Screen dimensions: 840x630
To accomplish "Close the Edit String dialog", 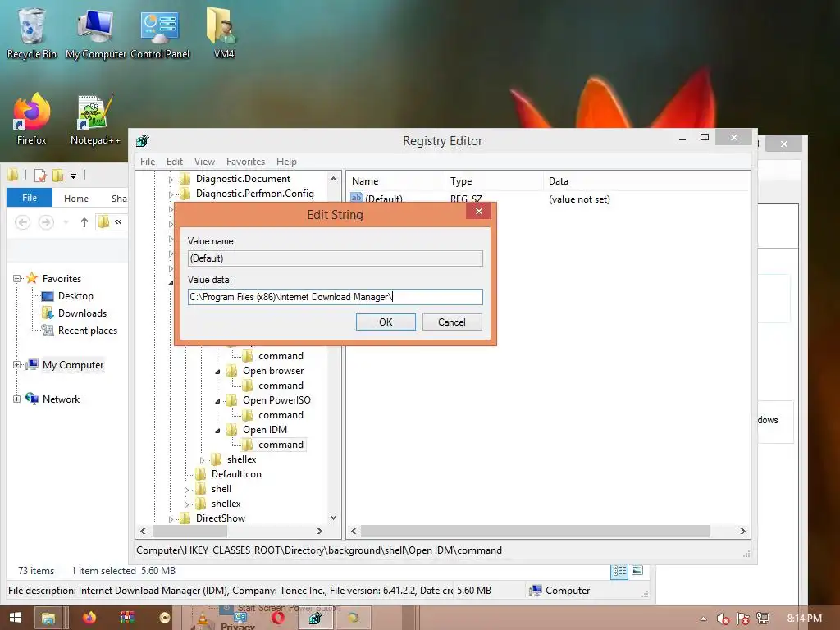I will point(479,211).
